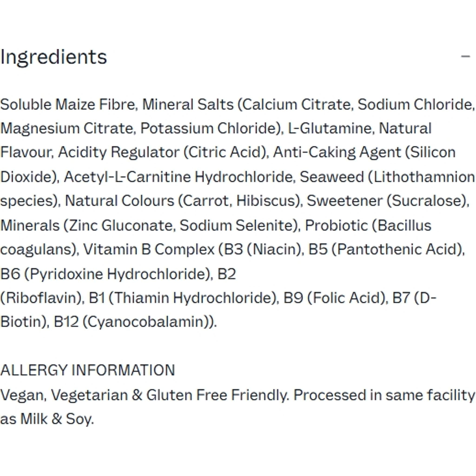Click the ALLERGY INFORMATION heading text

[x=87, y=370]
